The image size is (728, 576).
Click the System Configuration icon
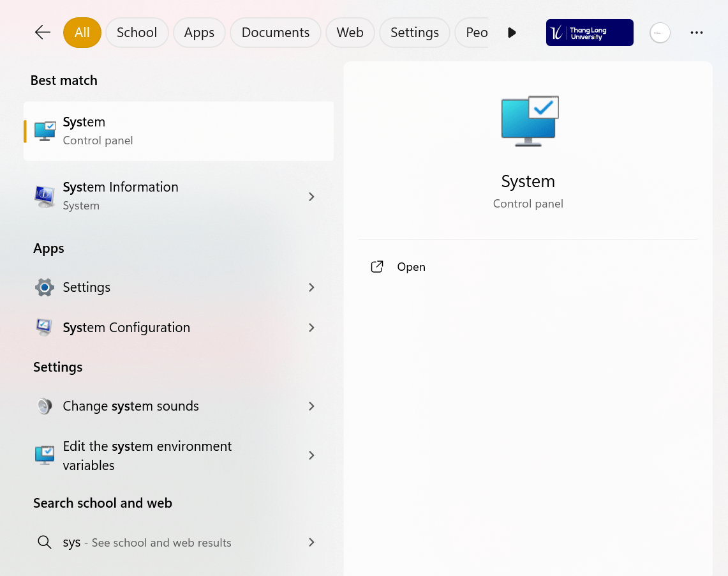pyautogui.click(x=45, y=328)
